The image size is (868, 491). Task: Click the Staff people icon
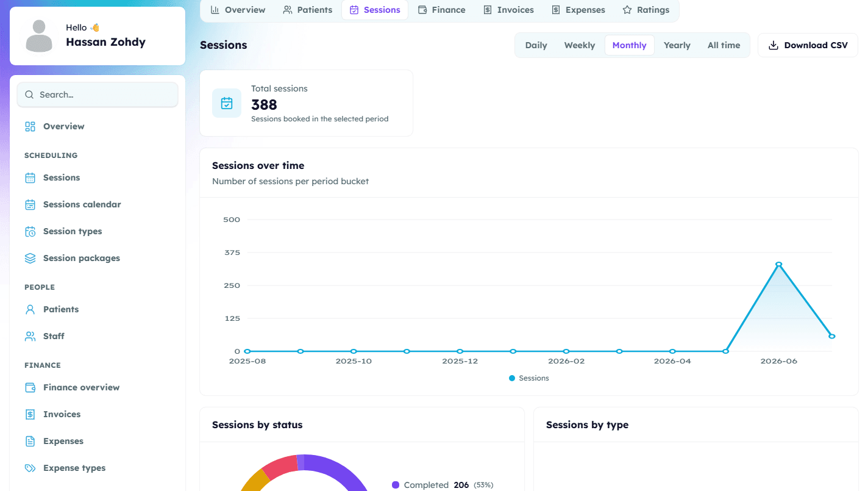tap(30, 337)
